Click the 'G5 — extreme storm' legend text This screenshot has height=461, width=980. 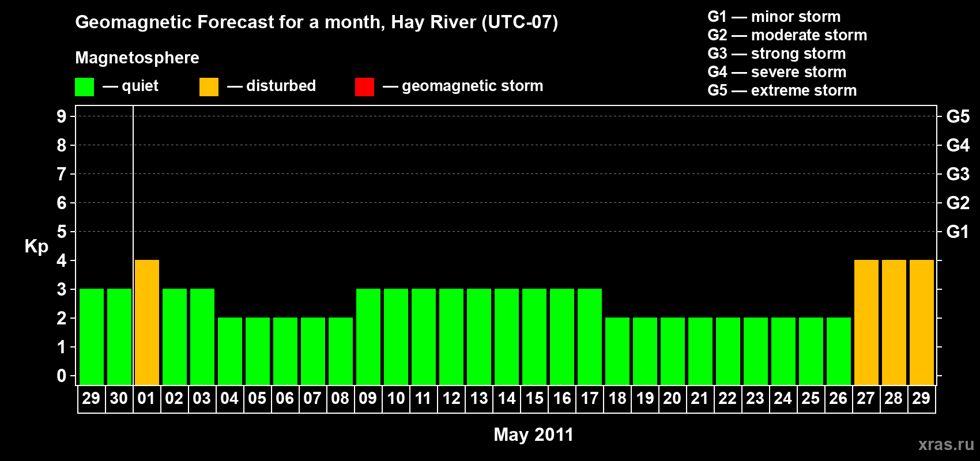pyautogui.click(x=782, y=90)
